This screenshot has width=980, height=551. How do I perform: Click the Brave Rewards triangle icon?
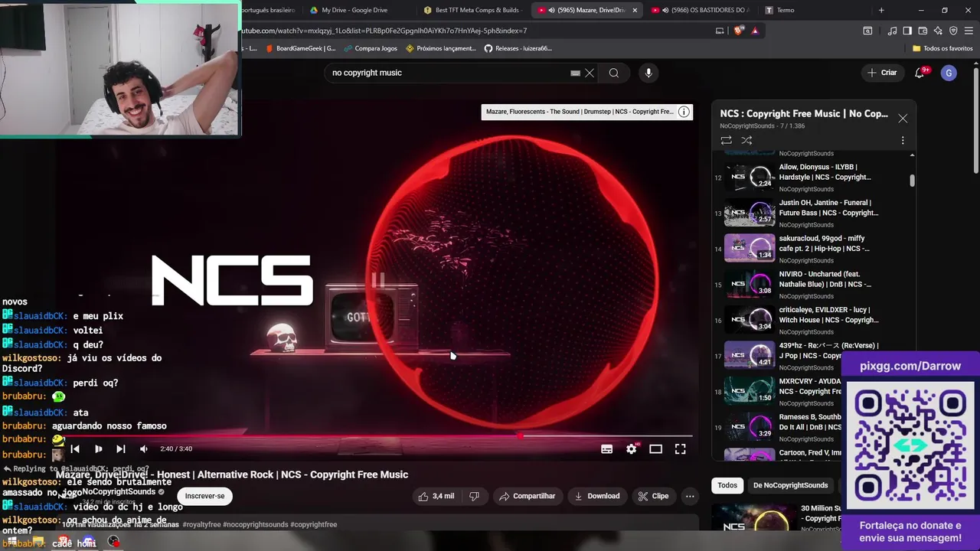click(x=755, y=31)
